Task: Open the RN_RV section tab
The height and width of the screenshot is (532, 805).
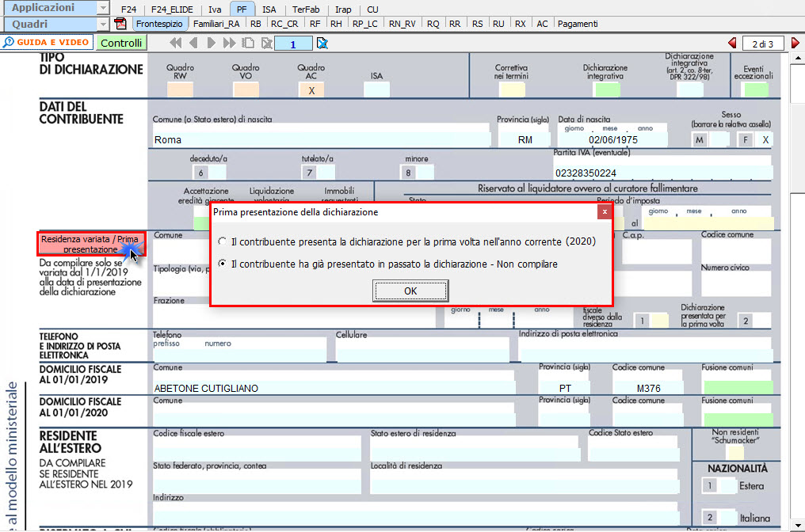Action: pos(402,24)
